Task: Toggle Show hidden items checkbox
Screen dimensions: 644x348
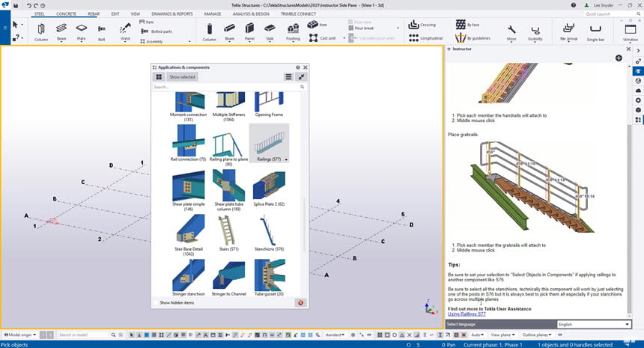Action: click(x=157, y=302)
